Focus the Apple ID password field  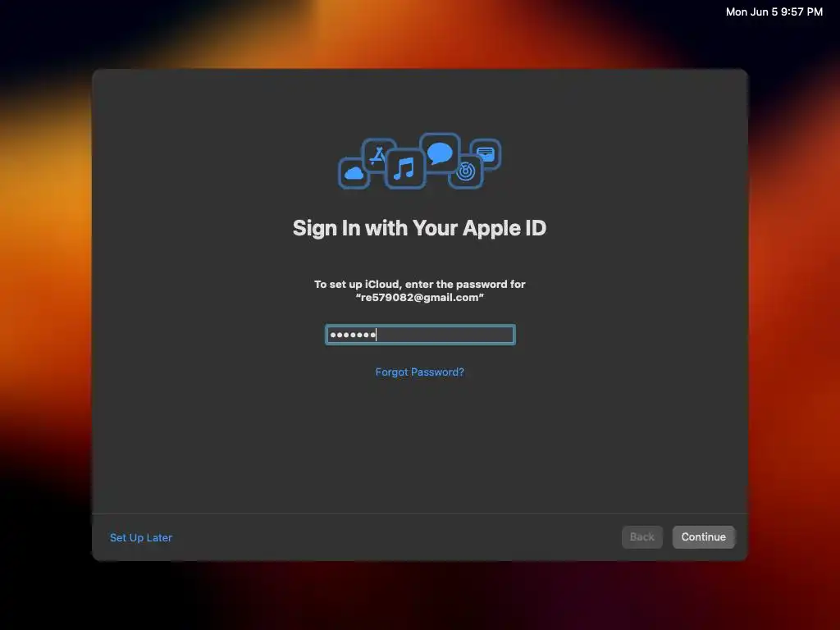[x=420, y=335]
